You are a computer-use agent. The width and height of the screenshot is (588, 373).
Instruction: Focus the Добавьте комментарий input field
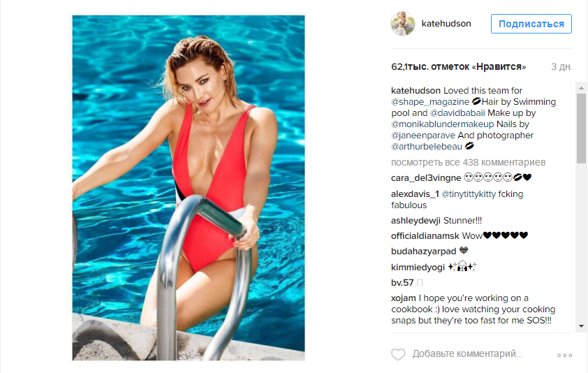click(467, 354)
